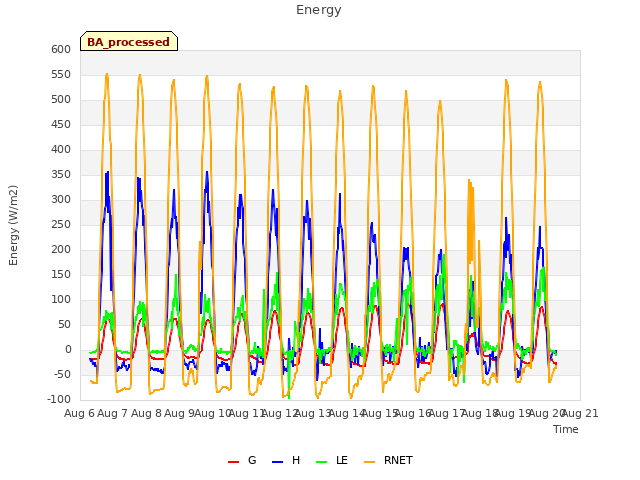Click the Aug 8 x-axis date label
This screenshot has height=480, width=640.
click(146, 413)
